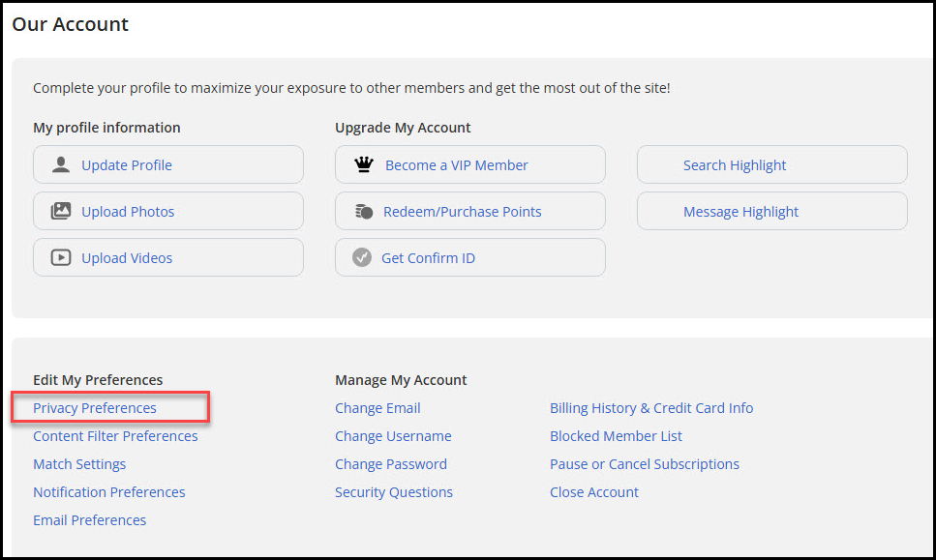The height and width of the screenshot is (560, 936).
Task: Click the play icon for Upload Videos
Action: 61,257
